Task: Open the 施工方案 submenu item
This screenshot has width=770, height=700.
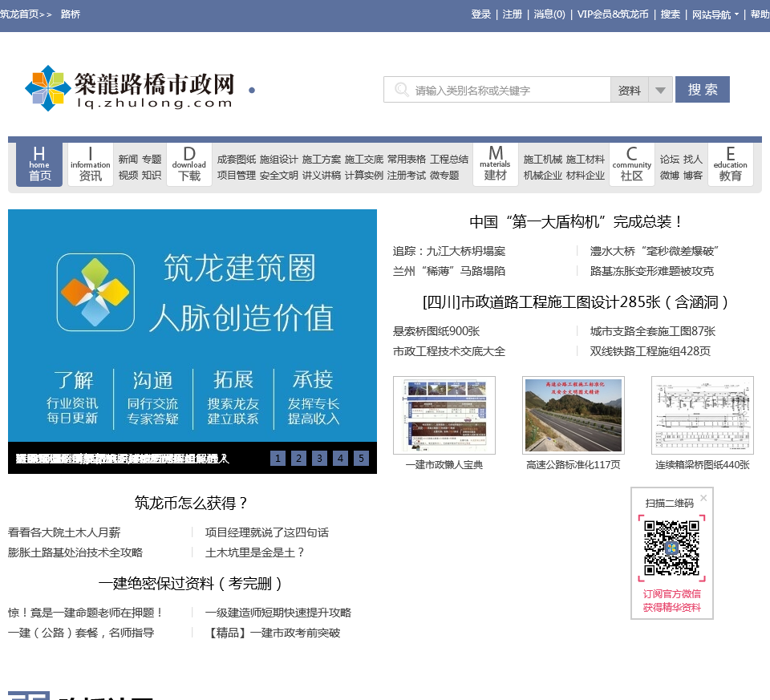Action: 321,159
